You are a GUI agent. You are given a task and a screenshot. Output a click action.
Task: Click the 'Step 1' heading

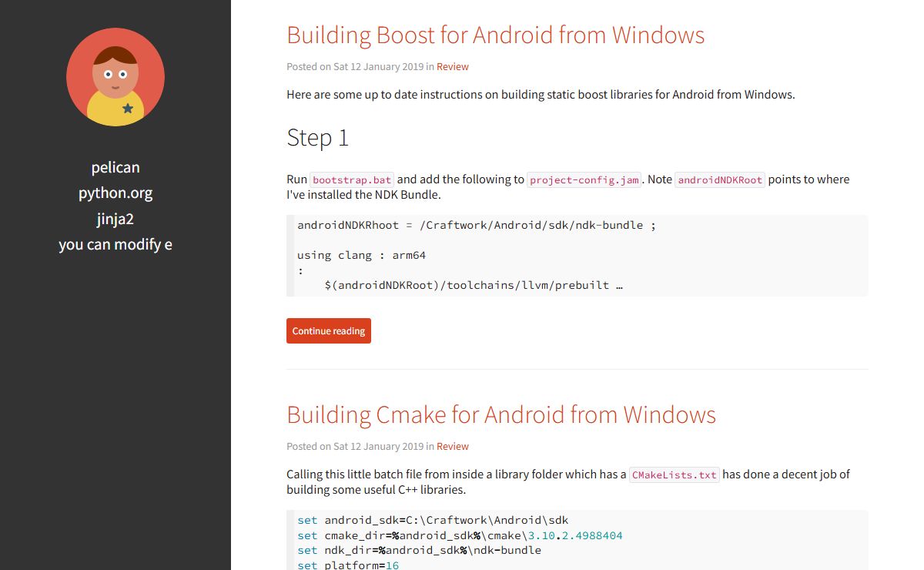coord(317,137)
